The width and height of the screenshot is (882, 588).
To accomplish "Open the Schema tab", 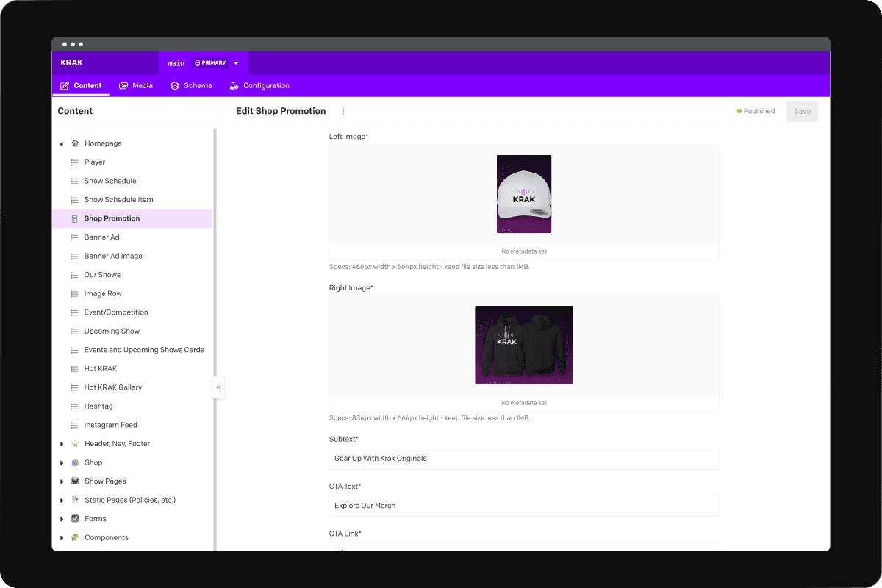I will tap(191, 85).
